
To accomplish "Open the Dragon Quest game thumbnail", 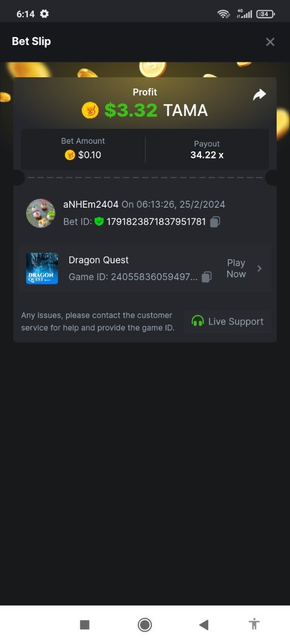I will click(42, 268).
